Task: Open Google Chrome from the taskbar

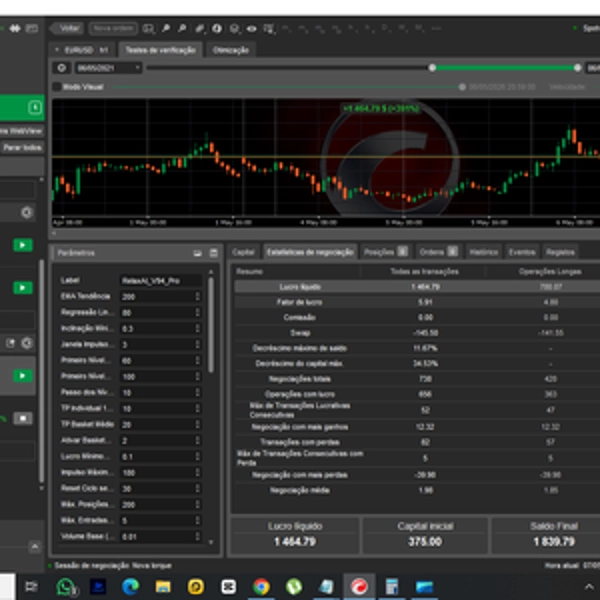Action: coord(261,587)
